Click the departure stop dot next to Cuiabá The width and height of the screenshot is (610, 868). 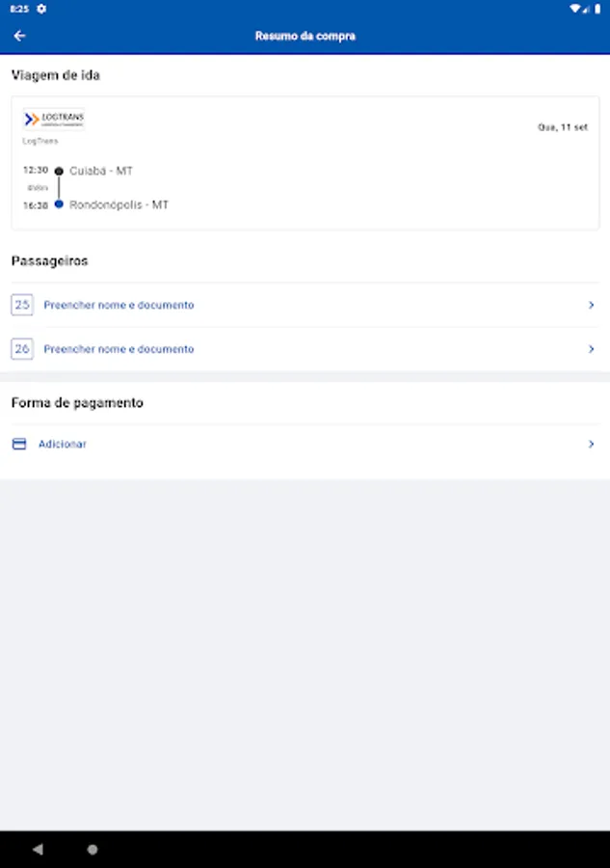pos(59,170)
